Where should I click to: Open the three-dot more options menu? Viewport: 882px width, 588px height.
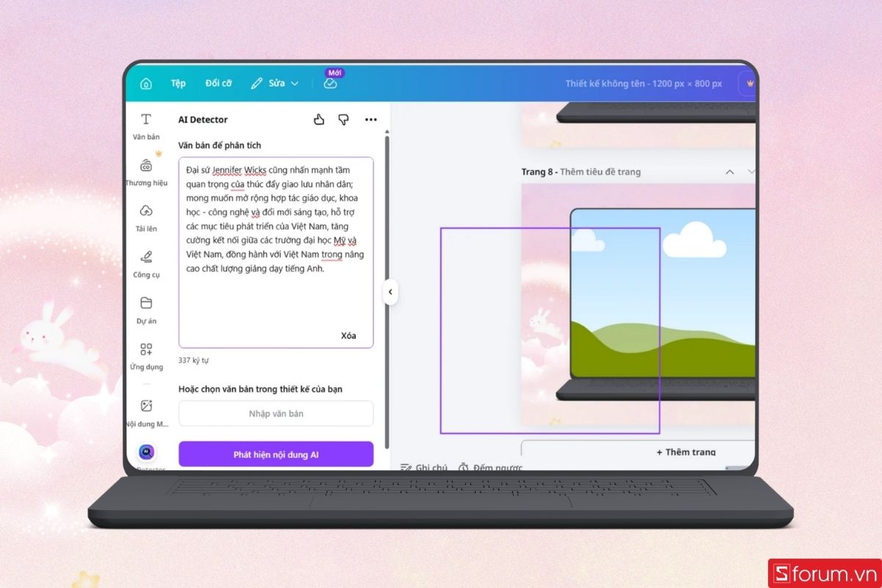point(370,120)
